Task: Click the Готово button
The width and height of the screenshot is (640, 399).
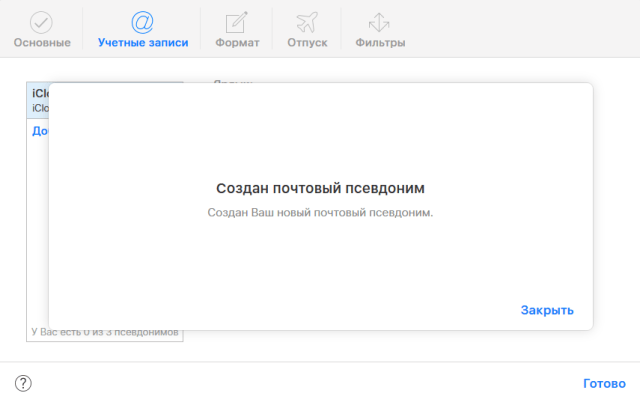Action: tap(604, 383)
